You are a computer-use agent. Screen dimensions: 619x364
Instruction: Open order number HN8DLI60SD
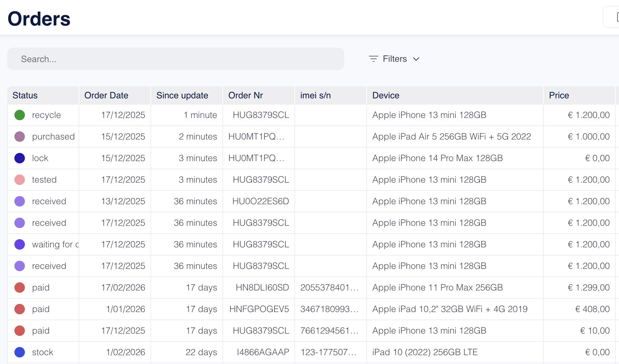click(262, 288)
